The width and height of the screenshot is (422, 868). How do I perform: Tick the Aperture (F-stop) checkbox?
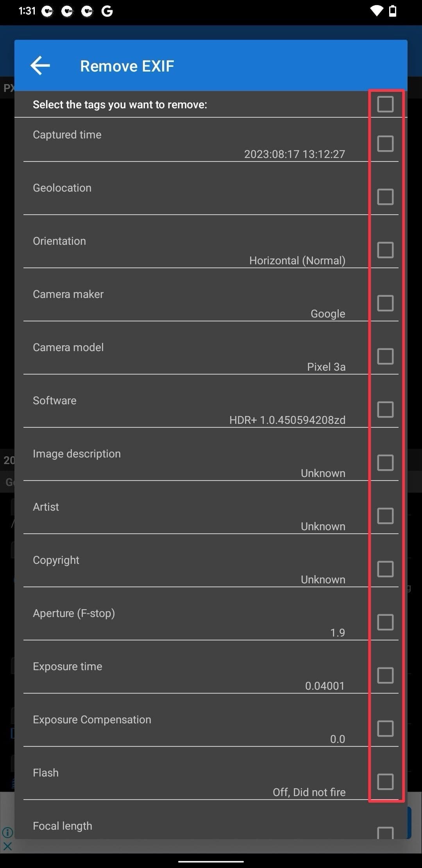(x=385, y=622)
